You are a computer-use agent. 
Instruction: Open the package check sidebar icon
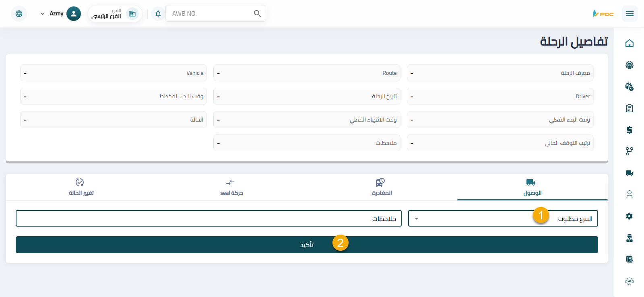[630, 87]
